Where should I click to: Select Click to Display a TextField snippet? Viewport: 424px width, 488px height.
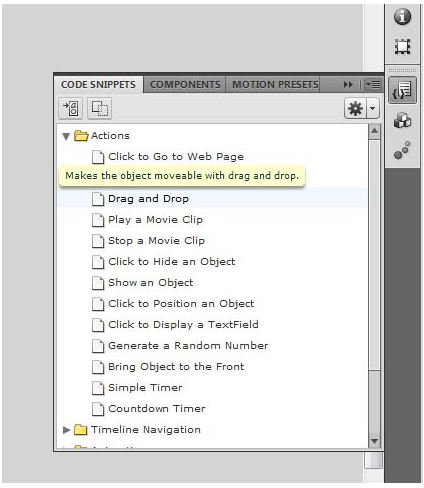pyautogui.click(x=183, y=325)
